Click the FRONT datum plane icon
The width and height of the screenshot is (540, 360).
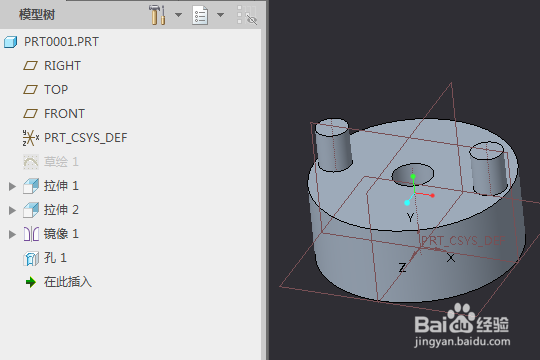tap(30, 114)
